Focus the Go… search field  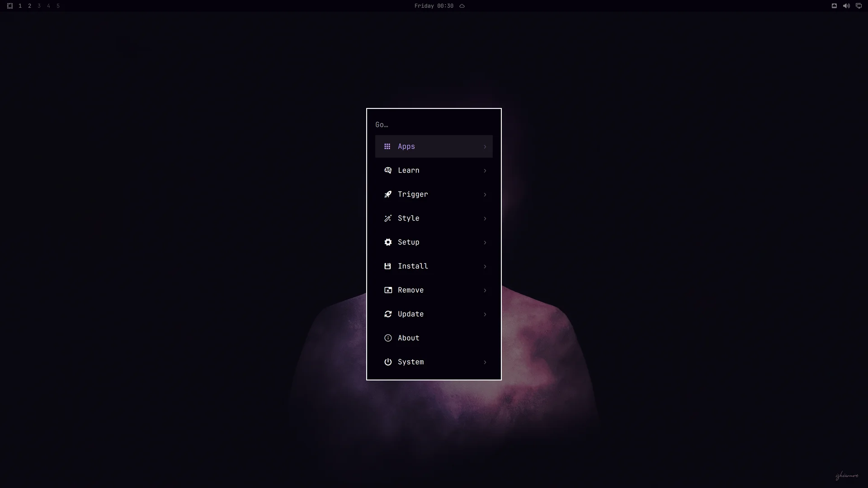point(434,125)
